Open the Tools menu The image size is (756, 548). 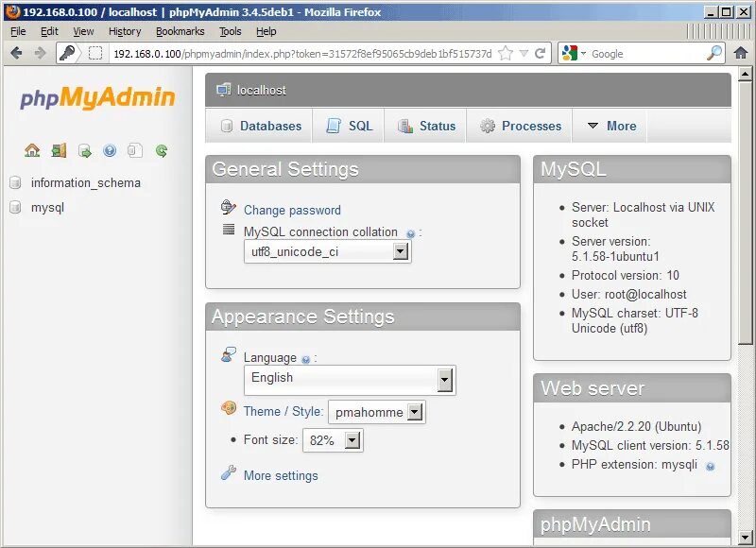[230, 31]
